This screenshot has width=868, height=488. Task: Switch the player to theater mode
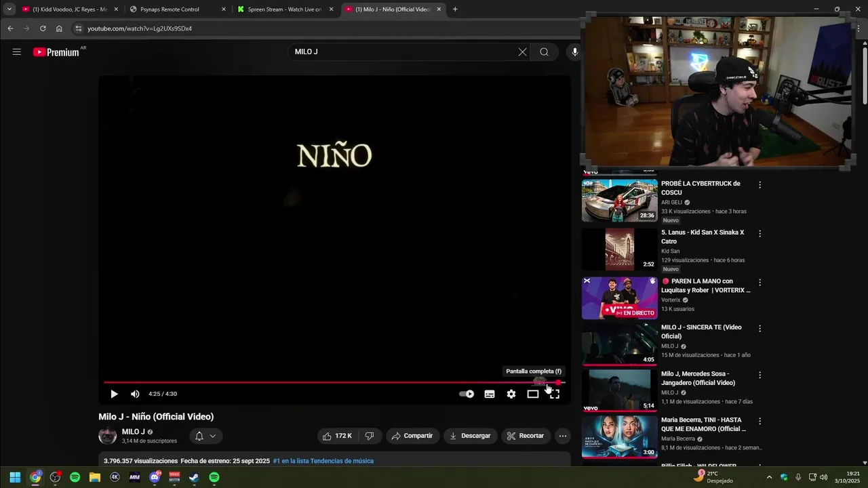[x=533, y=394]
